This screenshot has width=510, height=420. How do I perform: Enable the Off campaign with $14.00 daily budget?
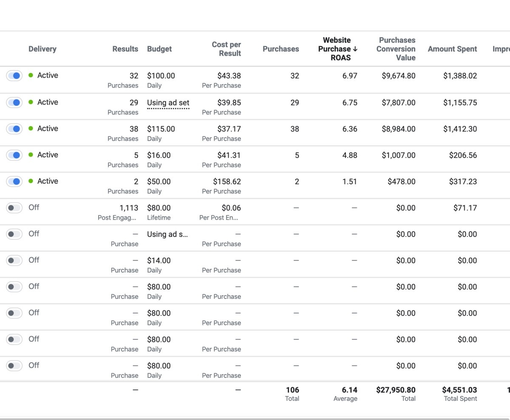(14, 260)
